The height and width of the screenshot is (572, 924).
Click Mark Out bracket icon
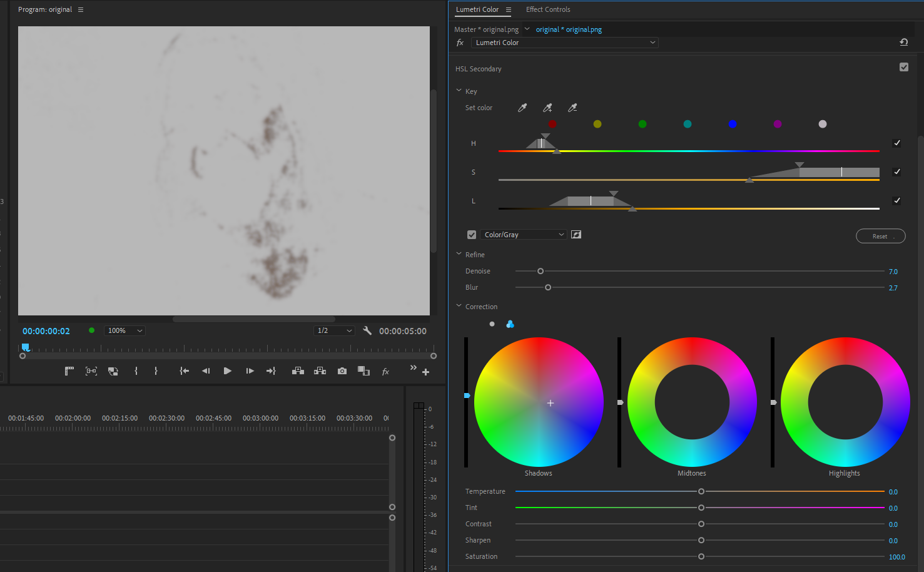pos(156,371)
